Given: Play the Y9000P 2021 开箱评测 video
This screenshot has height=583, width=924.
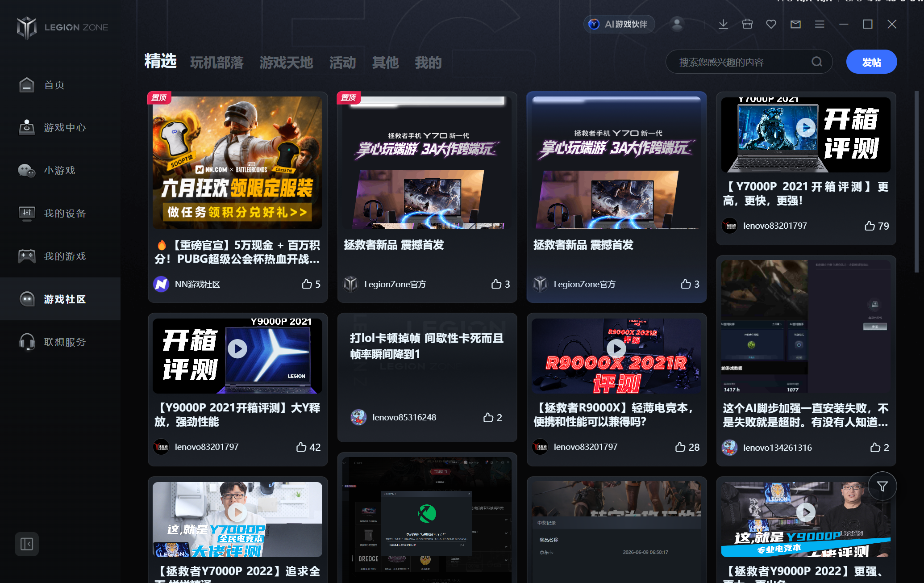Looking at the screenshot, I should 237,348.
